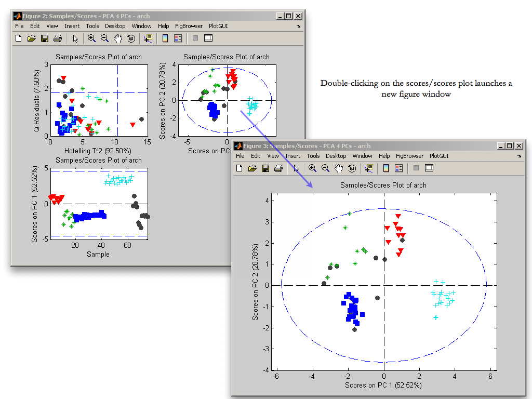Create new figure from Figure 3 toolbar
Screen dimensions: 532x399
point(239,168)
